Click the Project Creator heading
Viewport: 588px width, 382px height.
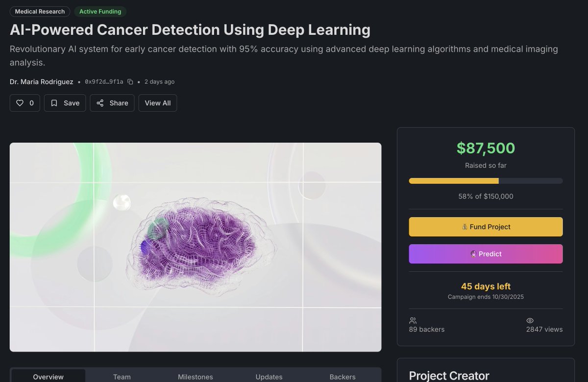449,376
